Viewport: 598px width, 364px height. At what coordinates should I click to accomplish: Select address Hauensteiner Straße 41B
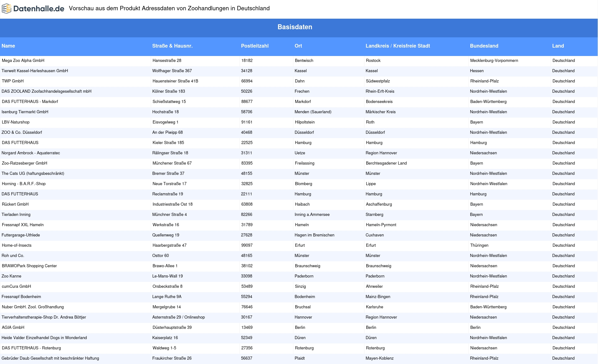tap(175, 81)
